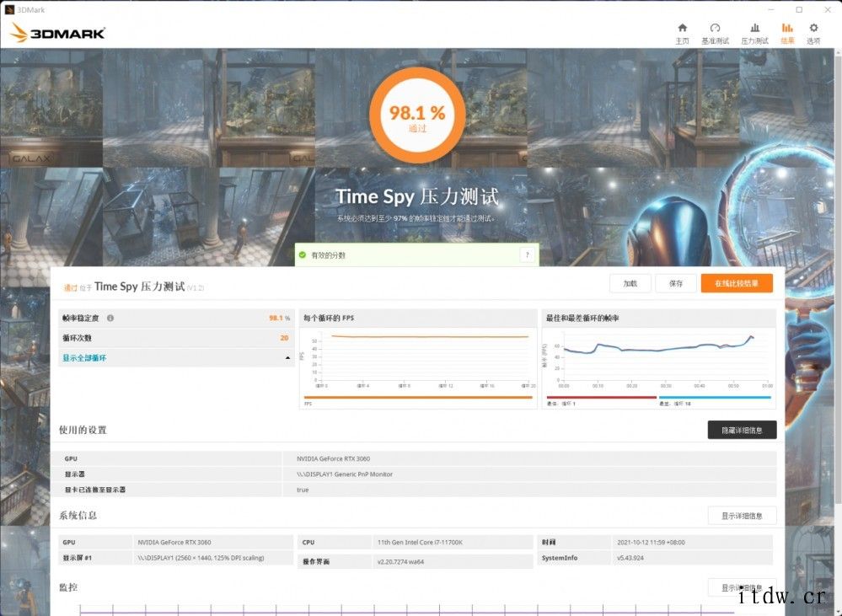This screenshot has height=616, width=842.
Task: Click the 保存 (Save) button
Action: [x=675, y=284]
